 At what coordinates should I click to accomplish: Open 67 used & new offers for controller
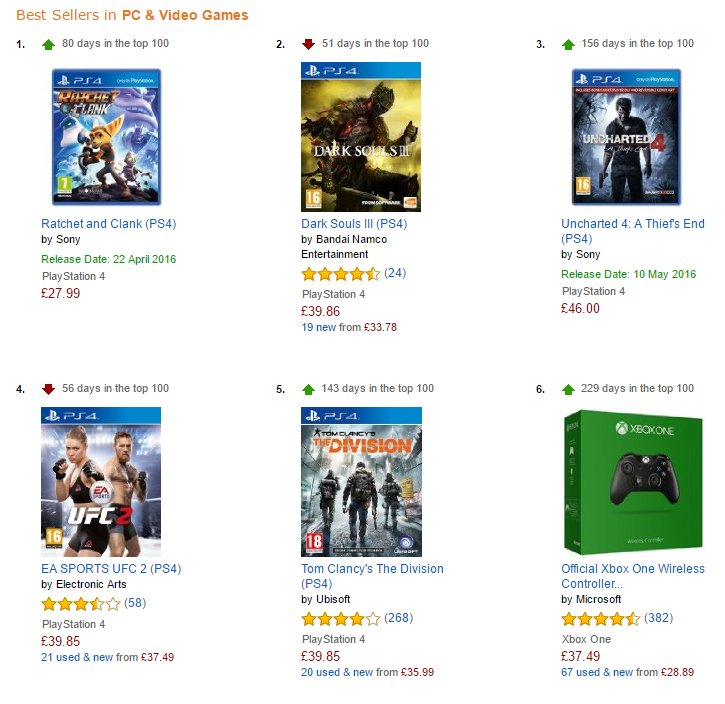click(x=597, y=672)
